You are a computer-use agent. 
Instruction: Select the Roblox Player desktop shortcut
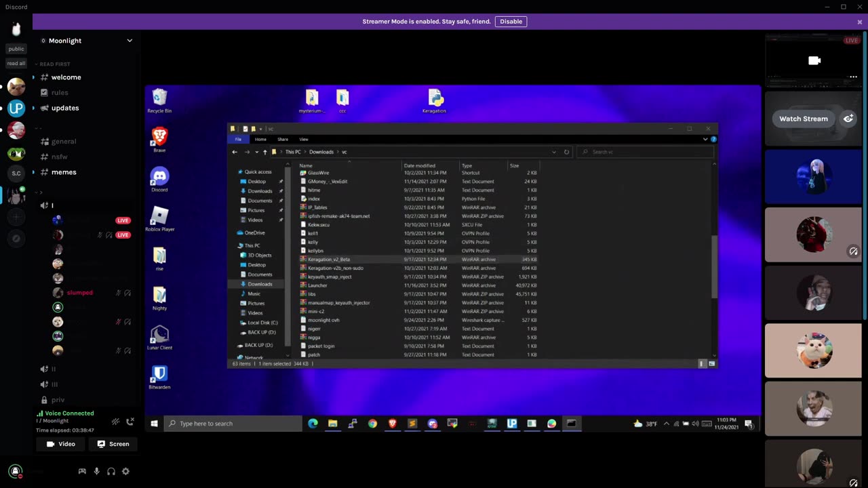[x=159, y=220]
